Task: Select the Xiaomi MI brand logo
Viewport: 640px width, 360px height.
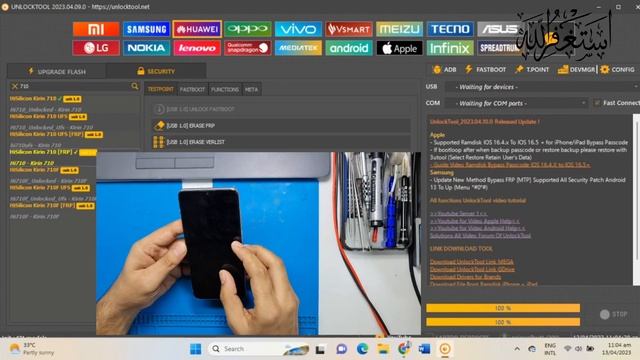Action: 96,29
